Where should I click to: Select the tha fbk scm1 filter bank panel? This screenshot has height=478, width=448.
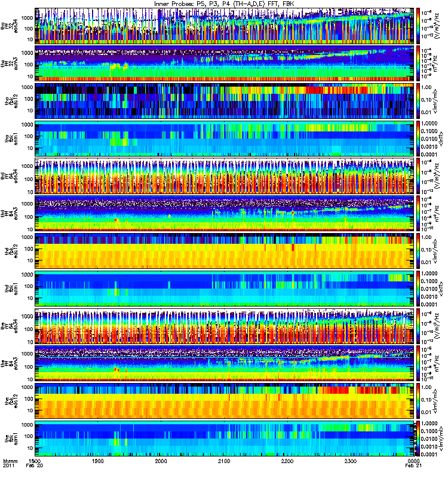(225, 138)
